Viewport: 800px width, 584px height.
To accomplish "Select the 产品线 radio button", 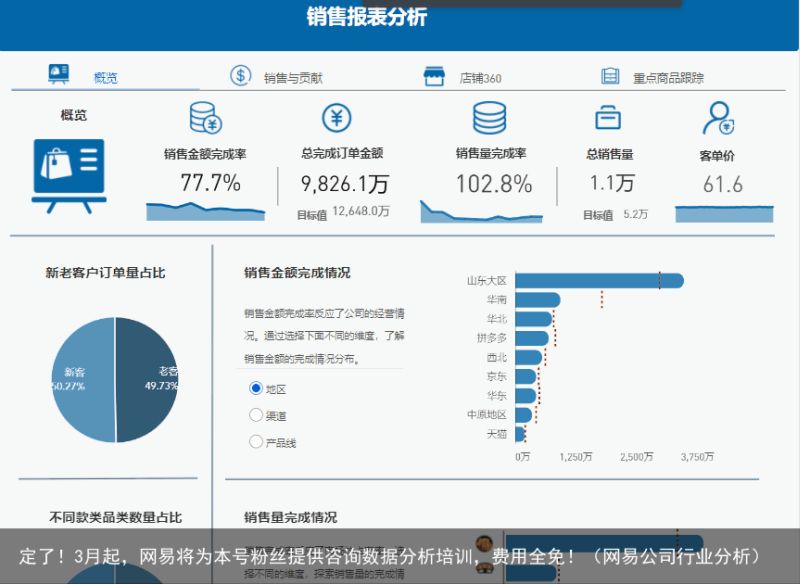I will pyautogui.click(x=256, y=441).
